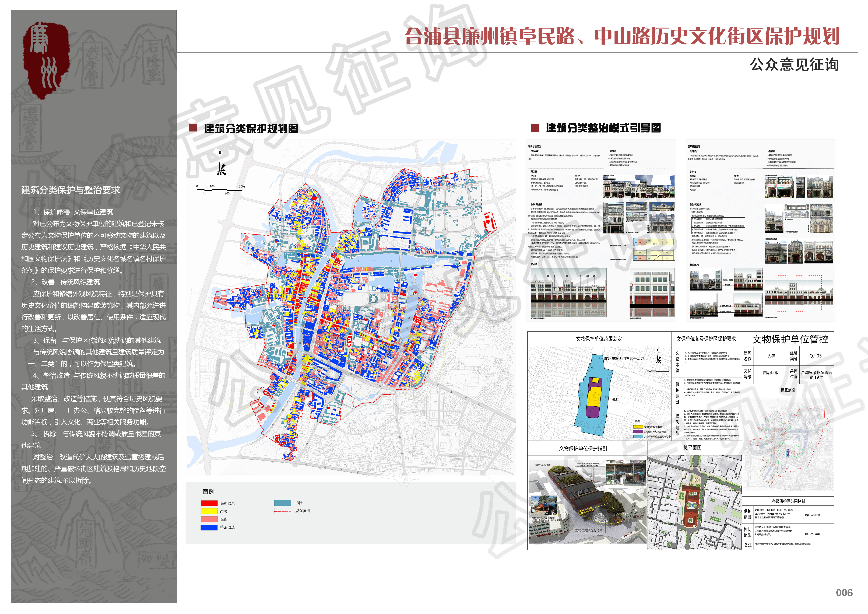Click the table title 文物保护单位管控
The height and width of the screenshot is (614, 868).
coord(790,339)
